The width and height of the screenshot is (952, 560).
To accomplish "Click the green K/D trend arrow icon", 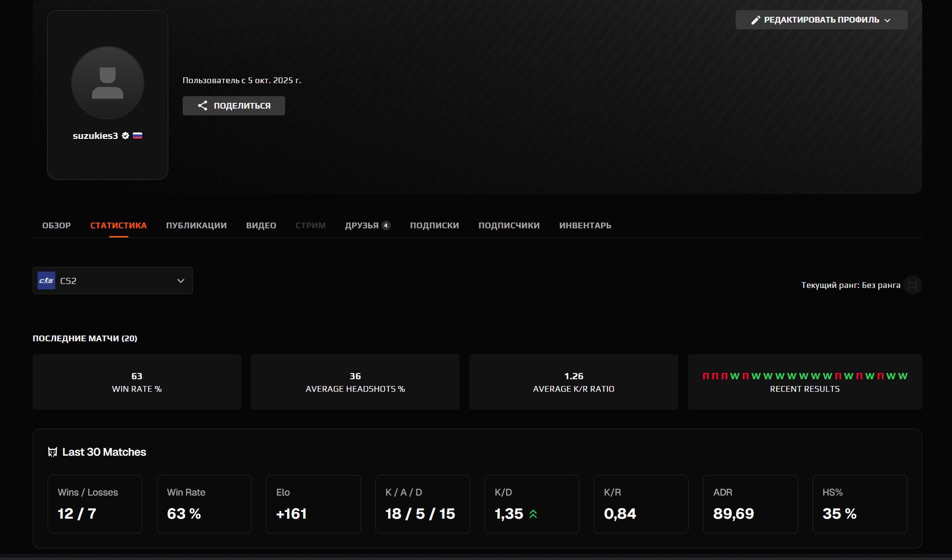I will [x=533, y=514].
